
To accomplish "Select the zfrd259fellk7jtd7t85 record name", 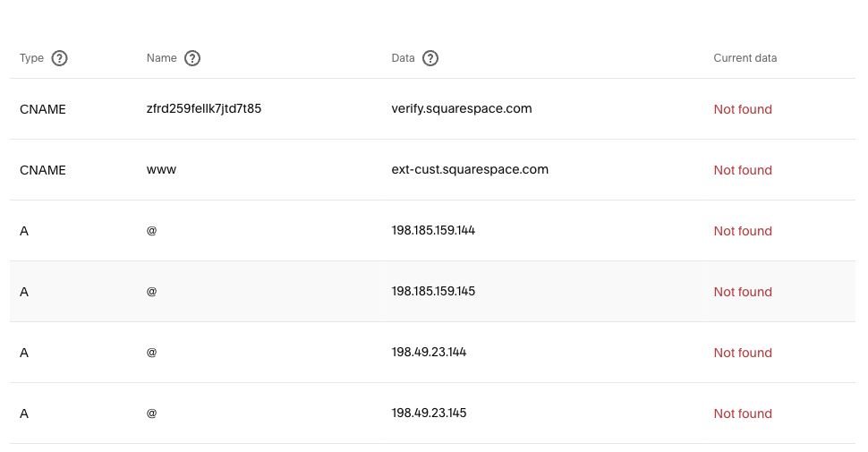I will coord(204,108).
